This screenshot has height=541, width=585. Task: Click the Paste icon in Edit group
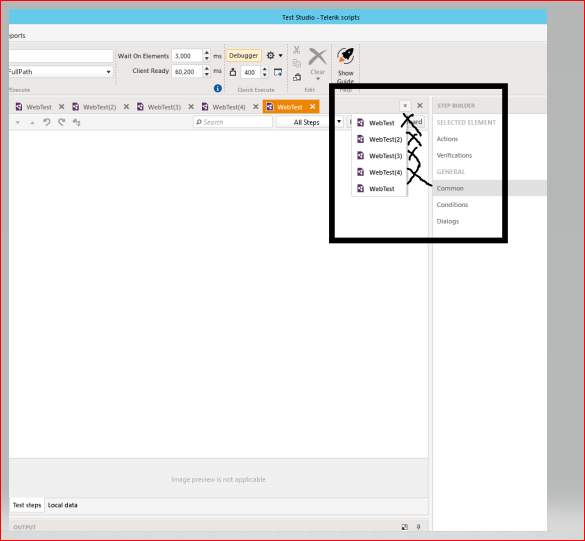(297, 77)
